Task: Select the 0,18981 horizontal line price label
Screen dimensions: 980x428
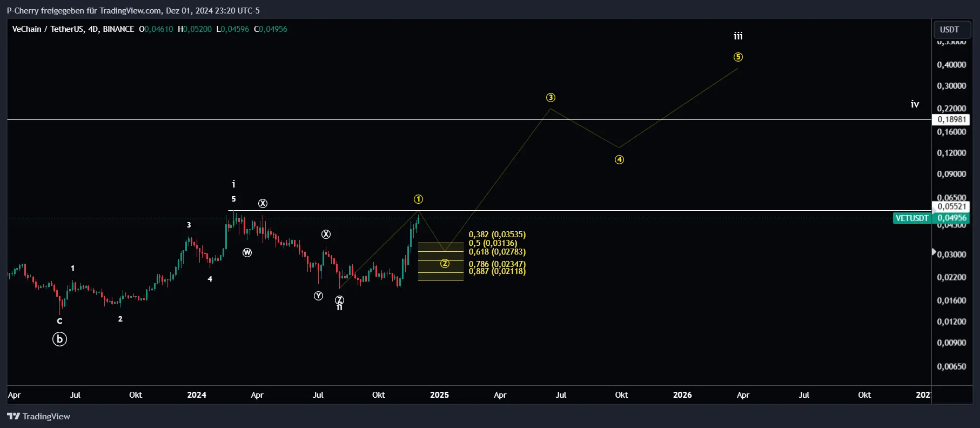Action: (951, 119)
